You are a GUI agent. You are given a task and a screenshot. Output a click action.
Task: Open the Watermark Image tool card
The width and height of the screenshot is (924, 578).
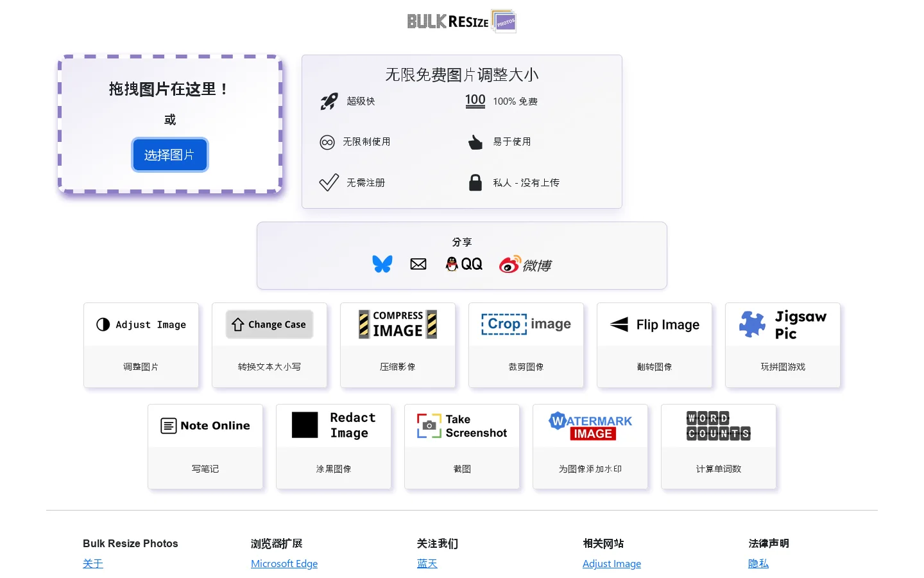point(590,446)
